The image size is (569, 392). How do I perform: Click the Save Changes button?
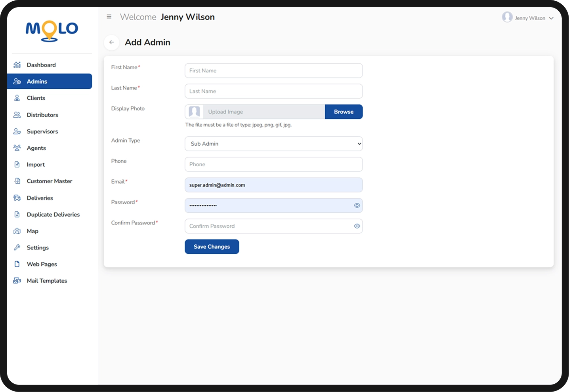pos(212,247)
